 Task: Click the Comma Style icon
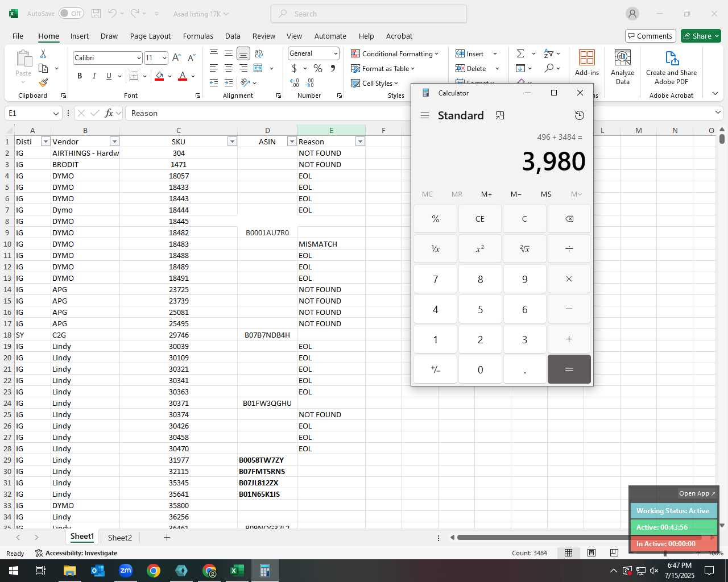pos(333,68)
